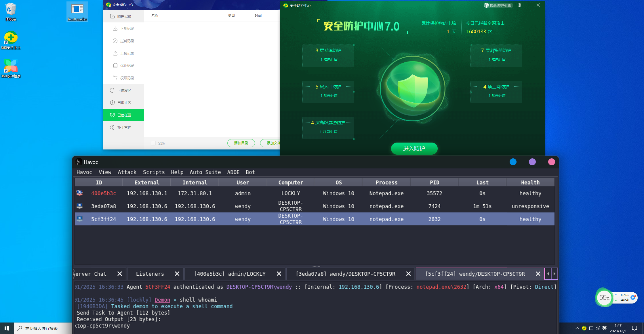Toggle the 全选 checkbox
The image size is (644, 334).
153,143
